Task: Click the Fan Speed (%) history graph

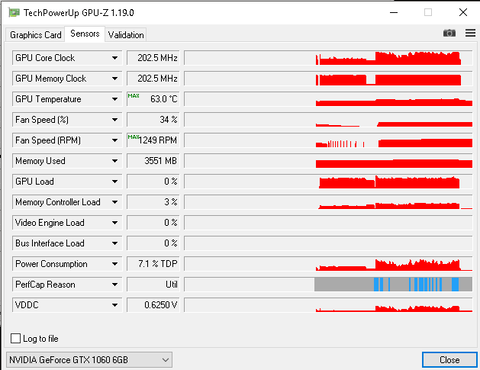Action: [328, 120]
